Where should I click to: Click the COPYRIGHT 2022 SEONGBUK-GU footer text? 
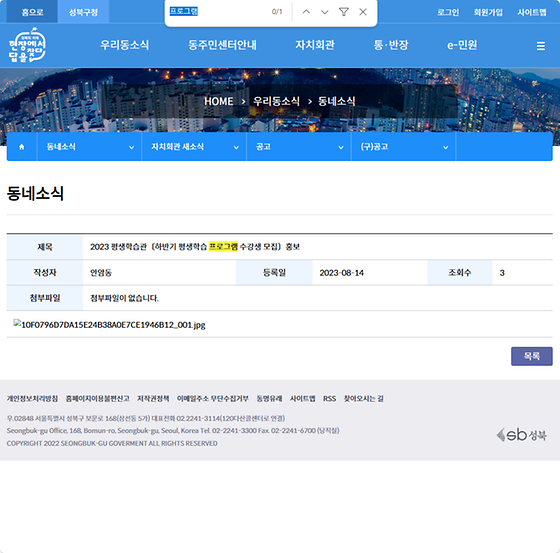(x=112, y=443)
